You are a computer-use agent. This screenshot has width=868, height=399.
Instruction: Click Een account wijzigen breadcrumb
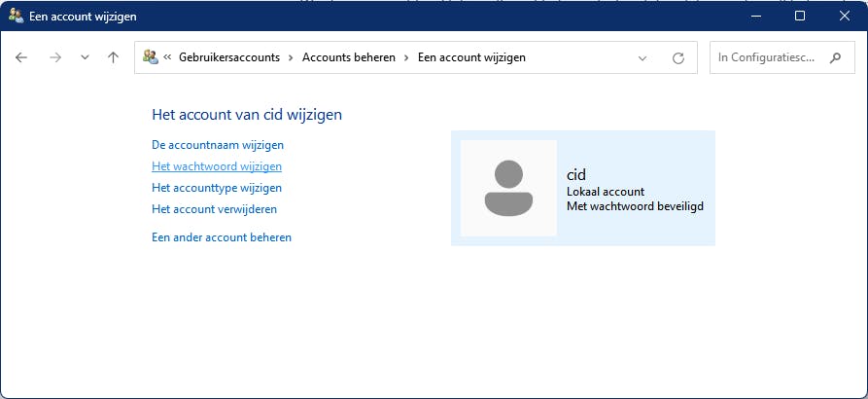pyautogui.click(x=471, y=57)
